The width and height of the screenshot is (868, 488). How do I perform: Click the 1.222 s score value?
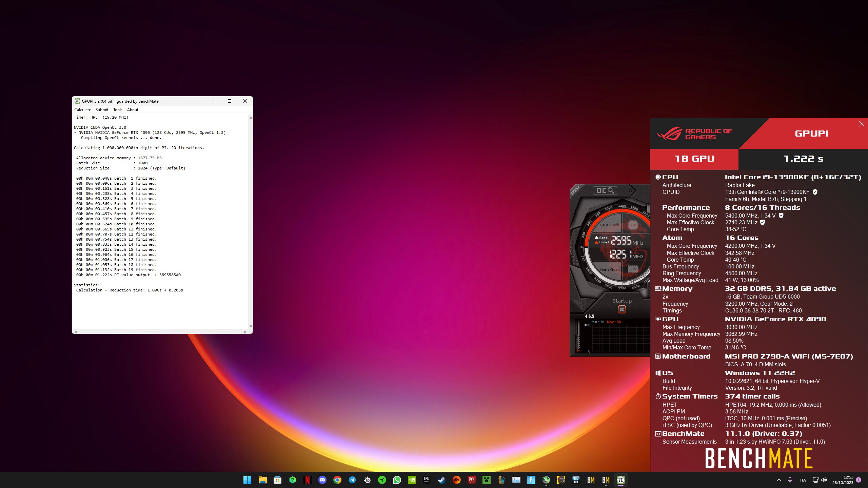click(803, 159)
